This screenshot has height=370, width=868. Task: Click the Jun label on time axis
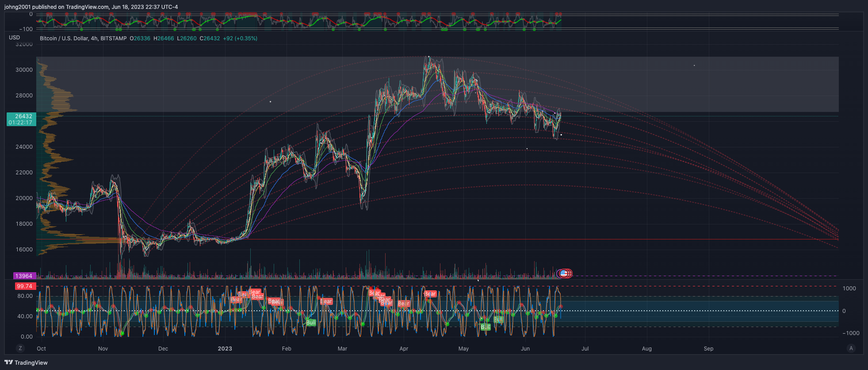click(525, 349)
